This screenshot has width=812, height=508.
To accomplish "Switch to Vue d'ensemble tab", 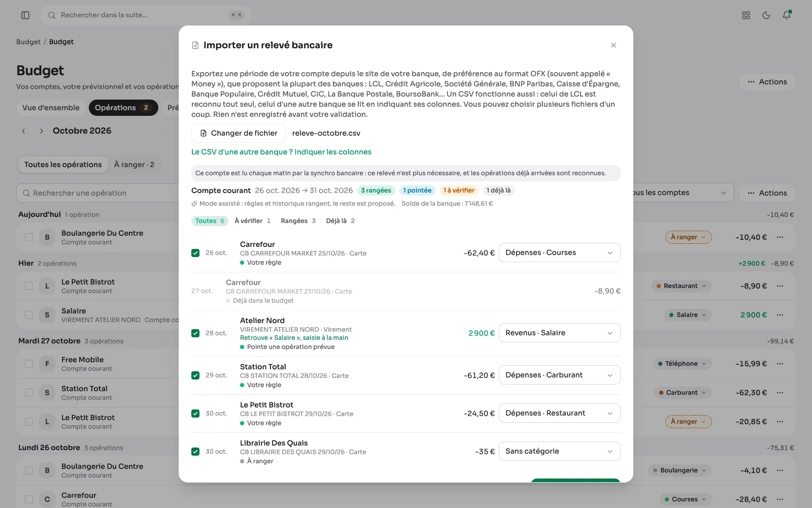I will [51, 108].
